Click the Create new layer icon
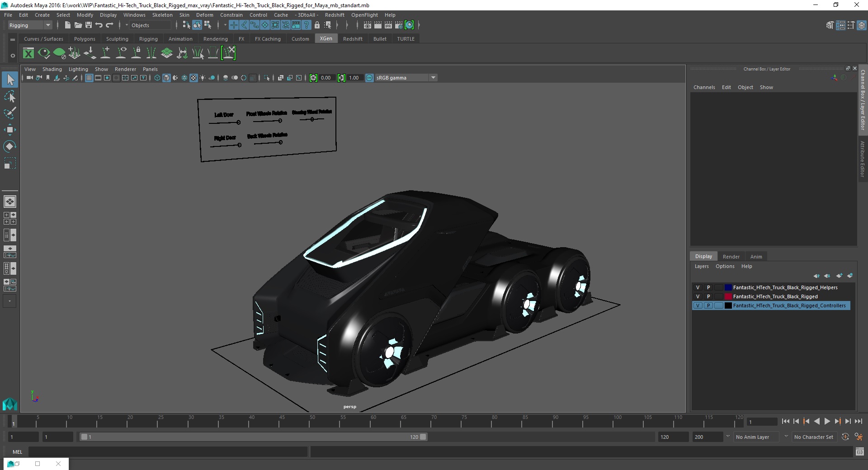The image size is (868, 470). coord(840,276)
